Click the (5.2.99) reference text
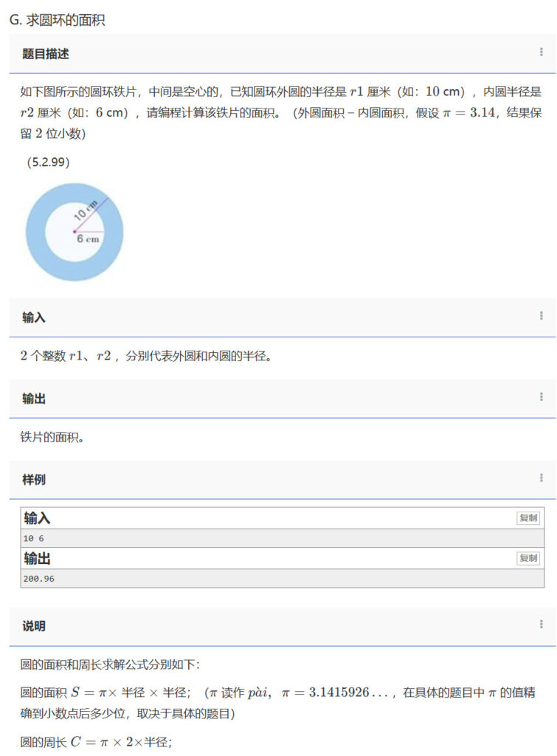 (x=49, y=162)
